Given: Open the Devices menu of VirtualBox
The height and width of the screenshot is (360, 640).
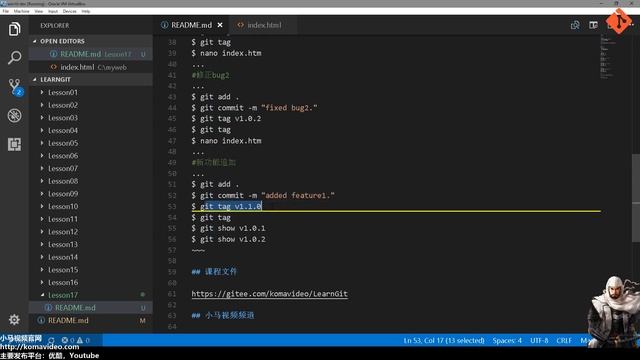Looking at the screenshot, I should (69, 11).
